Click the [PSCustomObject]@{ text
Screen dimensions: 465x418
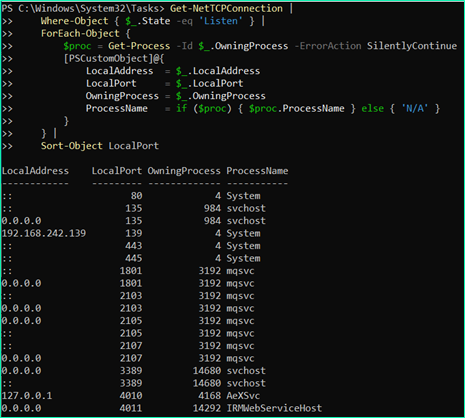[114, 59]
